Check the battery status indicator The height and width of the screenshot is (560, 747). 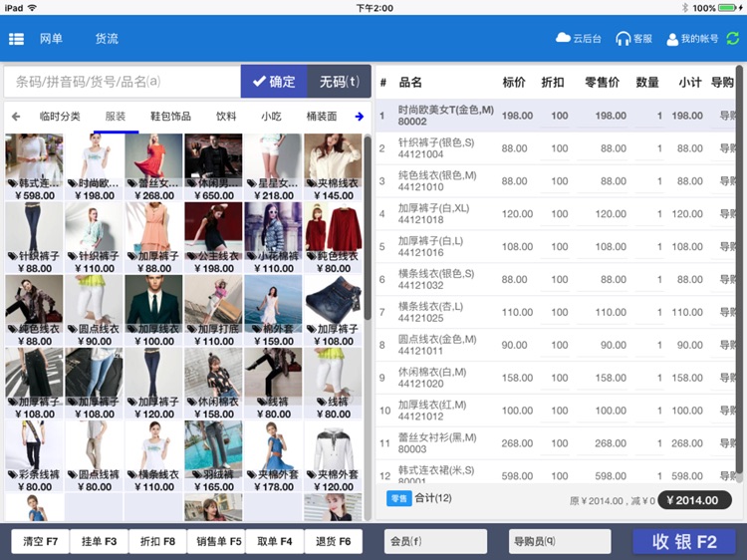click(729, 8)
